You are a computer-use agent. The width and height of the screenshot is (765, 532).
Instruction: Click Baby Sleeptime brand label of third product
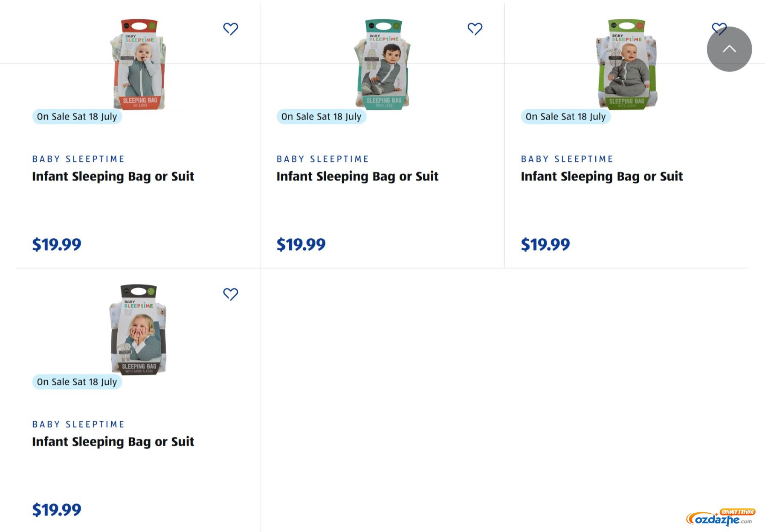coord(567,159)
